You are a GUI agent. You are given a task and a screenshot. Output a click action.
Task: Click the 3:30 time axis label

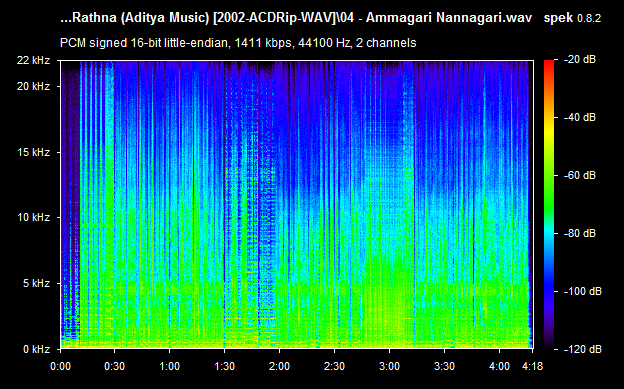444,366
